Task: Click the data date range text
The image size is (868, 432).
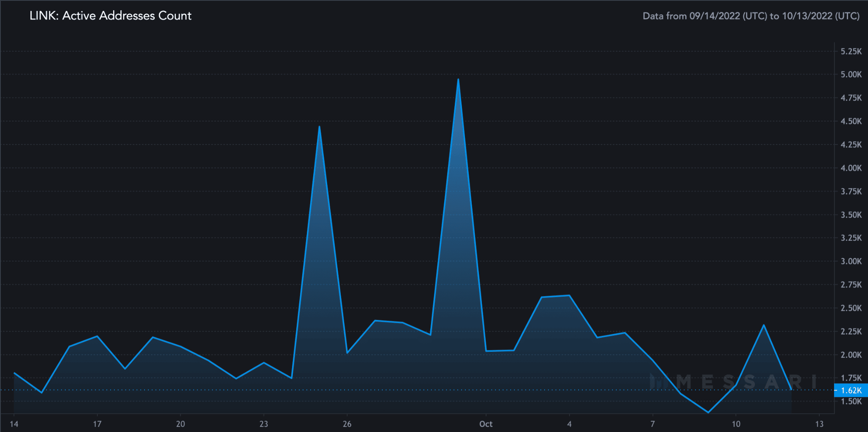Action: pos(751,16)
